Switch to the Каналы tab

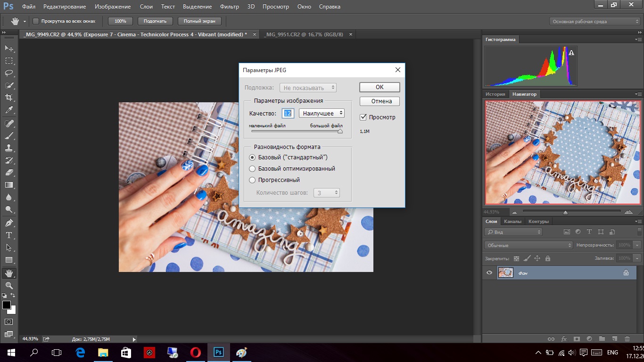tap(512, 222)
